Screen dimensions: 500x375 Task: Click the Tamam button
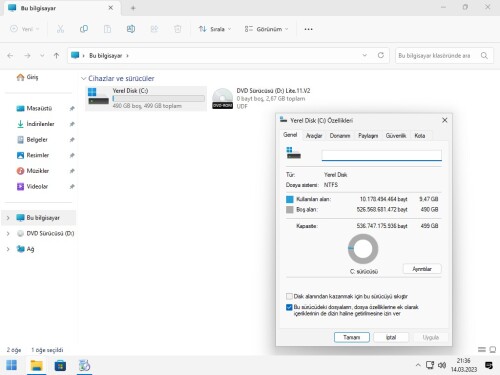pos(352,337)
